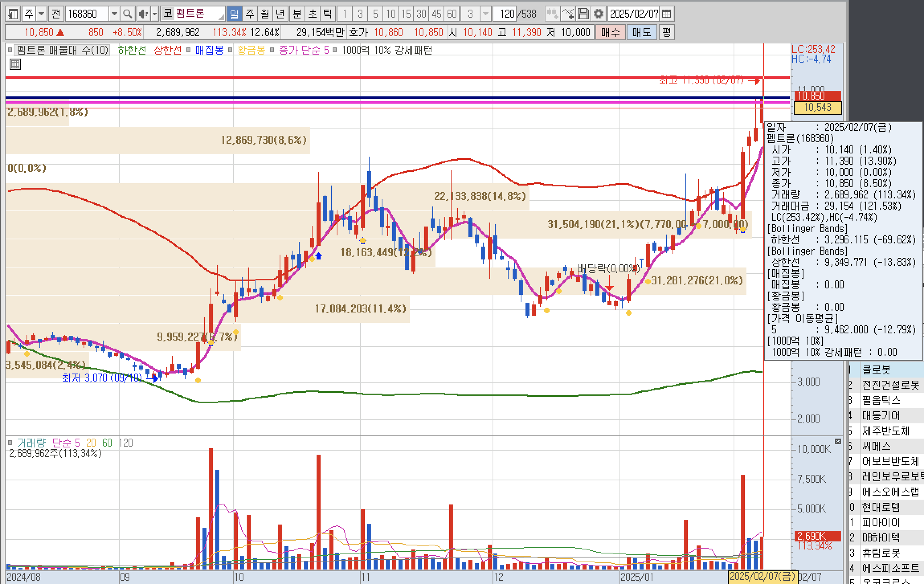This screenshot has width=924, height=584.
Task: Toggle the left sidebar panel icon
Action: pyautogui.click(x=13, y=14)
